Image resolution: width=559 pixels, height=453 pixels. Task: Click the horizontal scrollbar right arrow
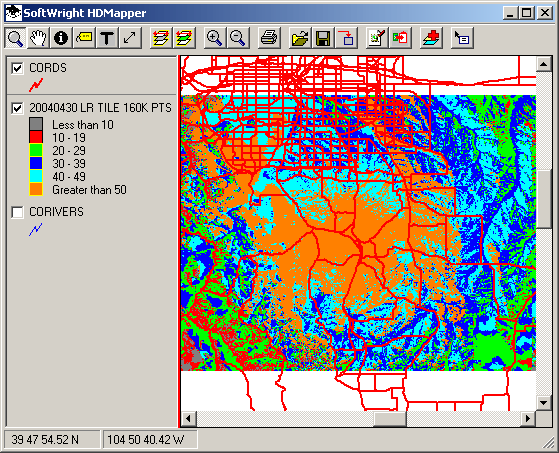pos(528,418)
